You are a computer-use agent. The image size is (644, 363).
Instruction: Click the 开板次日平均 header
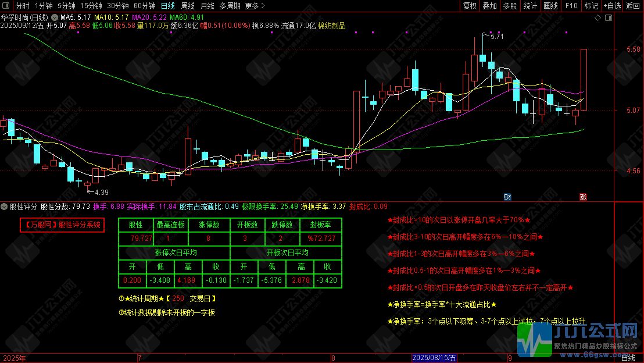point(287,253)
